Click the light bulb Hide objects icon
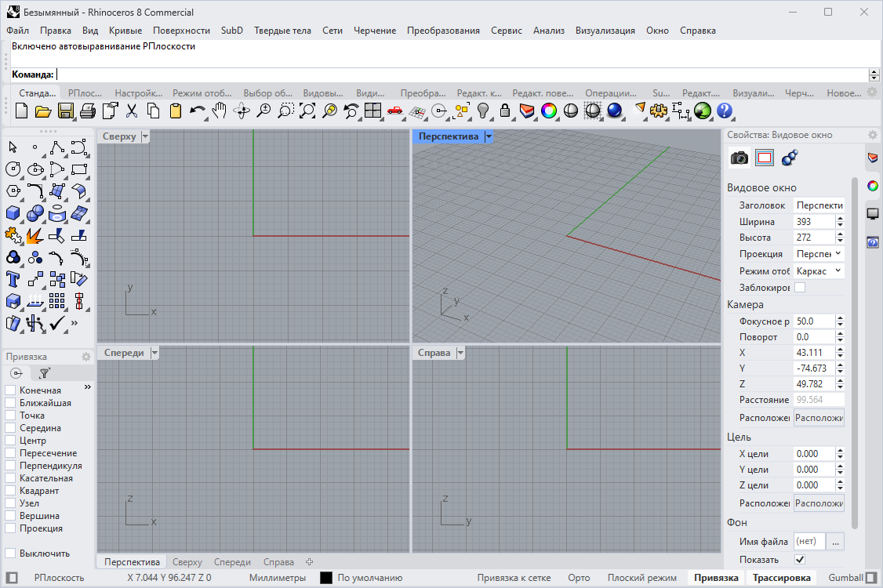This screenshot has width=883, height=588. 482,111
